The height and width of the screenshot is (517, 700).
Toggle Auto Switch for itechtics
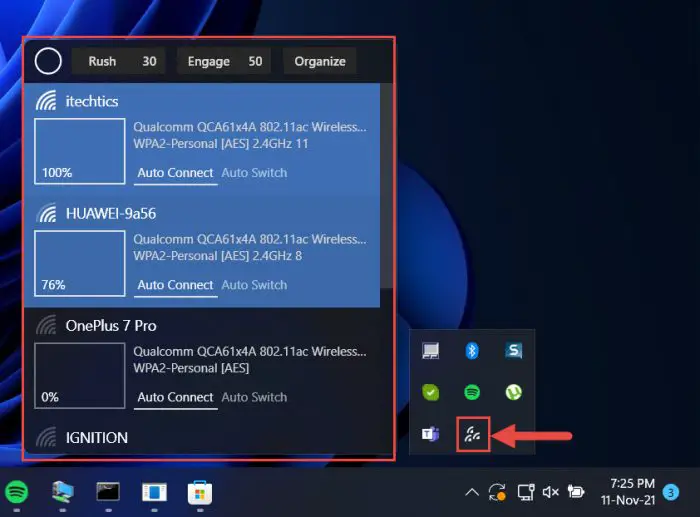coord(254,173)
